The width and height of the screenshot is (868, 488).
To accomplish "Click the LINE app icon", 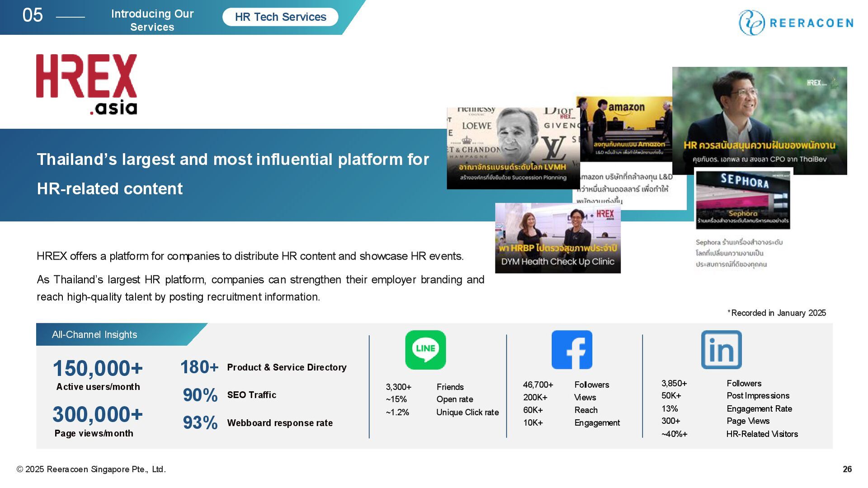I will [x=425, y=350].
